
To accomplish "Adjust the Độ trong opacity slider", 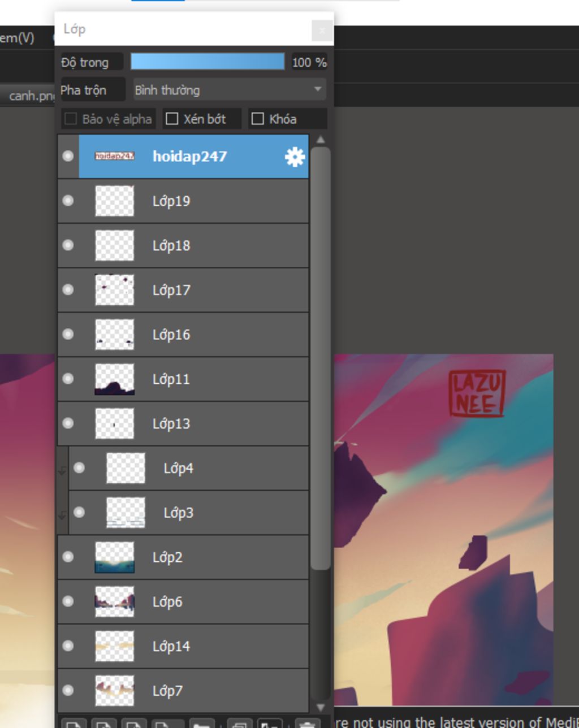I will click(x=208, y=62).
